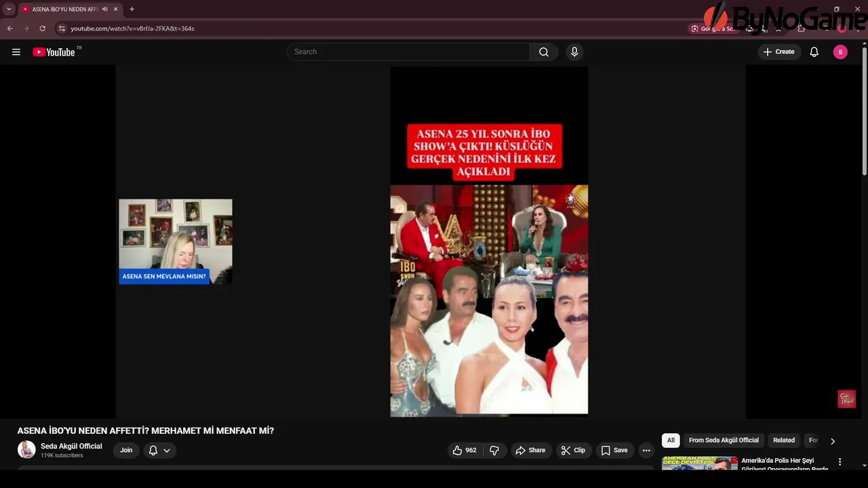Click the 119K subscribers text
The image size is (868, 488).
click(x=62, y=455)
